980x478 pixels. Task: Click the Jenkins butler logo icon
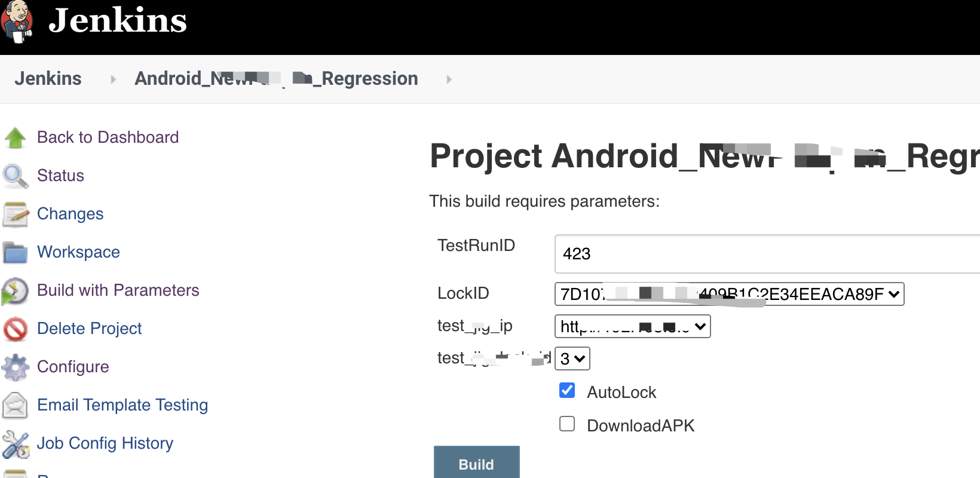pos(16,22)
